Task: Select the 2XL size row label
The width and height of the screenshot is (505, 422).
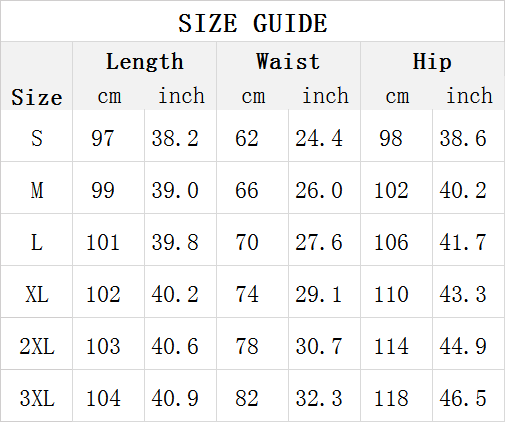Action: (x=37, y=346)
